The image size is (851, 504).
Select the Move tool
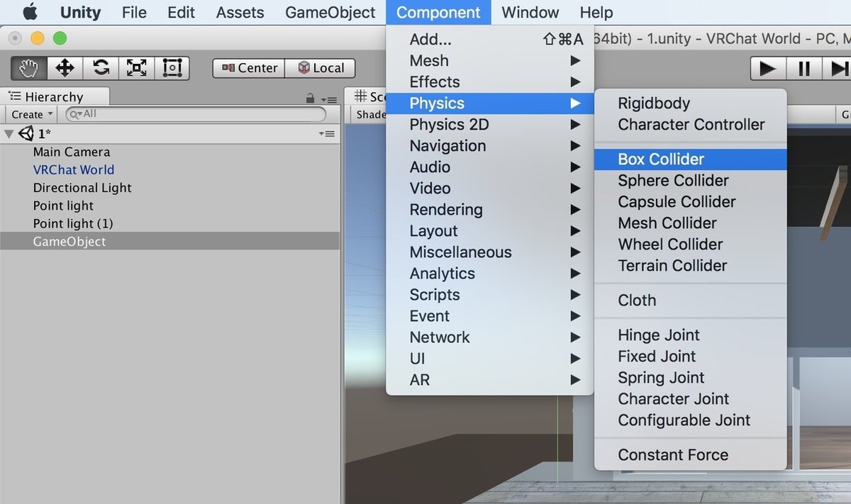65,68
